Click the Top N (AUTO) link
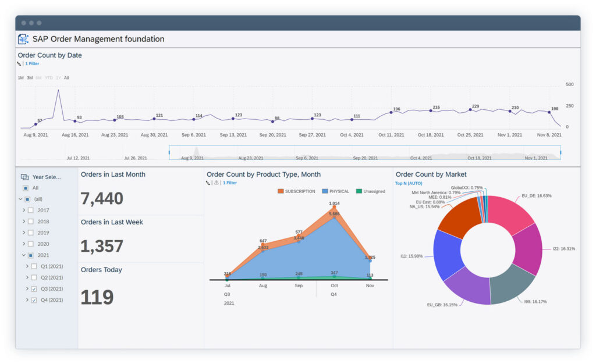The width and height of the screenshot is (596, 364). click(409, 183)
